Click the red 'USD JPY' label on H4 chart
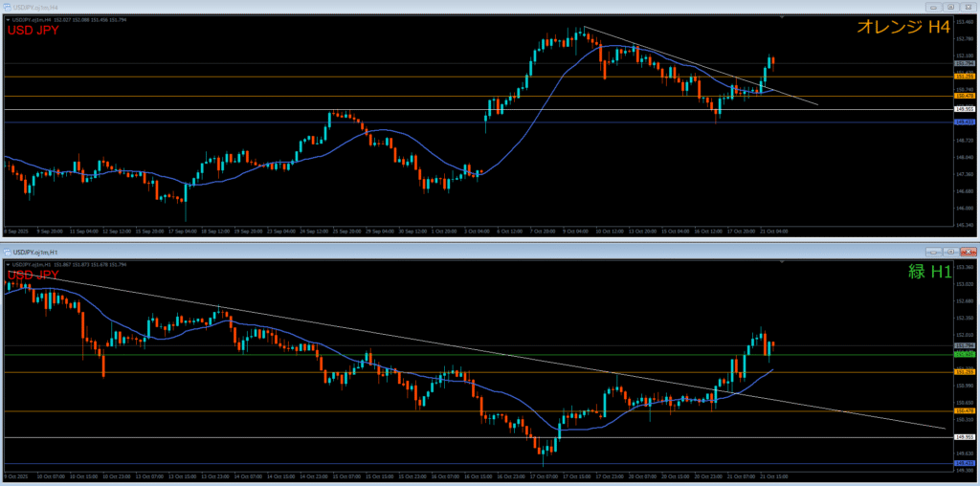The image size is (980, 486). click(33, 31)
